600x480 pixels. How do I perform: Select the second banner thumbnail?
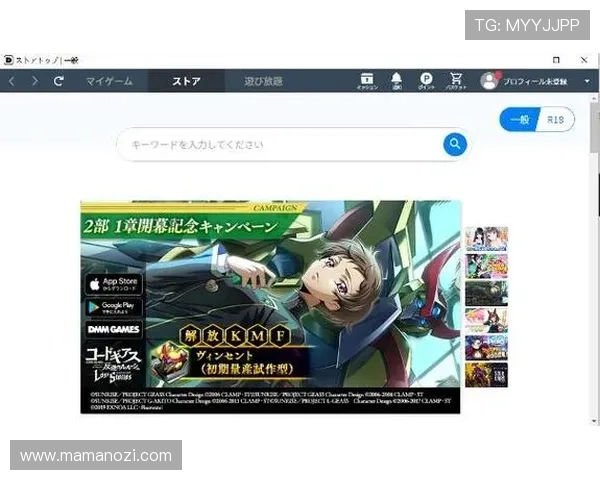coord(486,266)
